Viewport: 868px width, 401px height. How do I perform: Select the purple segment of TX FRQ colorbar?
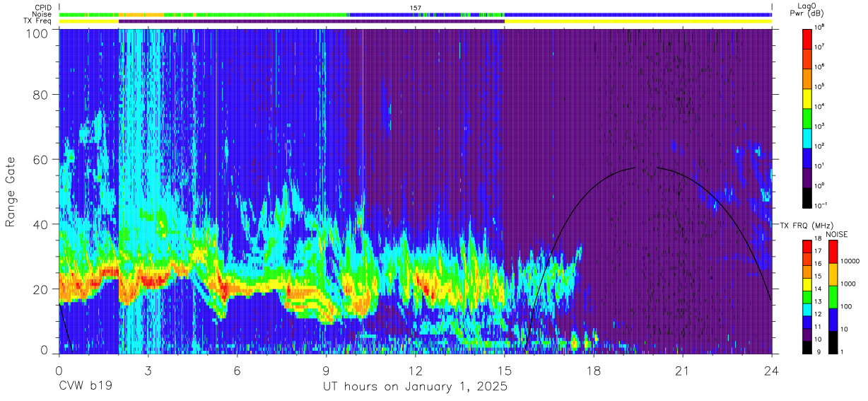click(807, 335)
